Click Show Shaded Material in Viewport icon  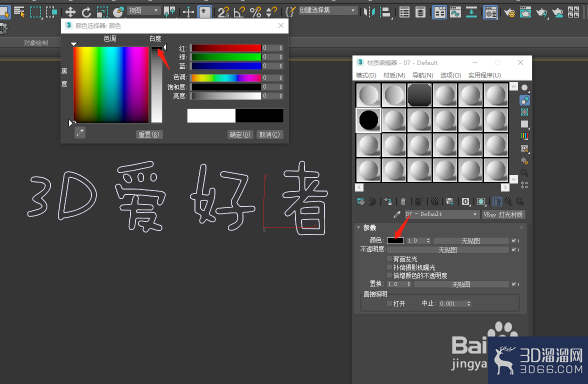click(x=481, y=202)
